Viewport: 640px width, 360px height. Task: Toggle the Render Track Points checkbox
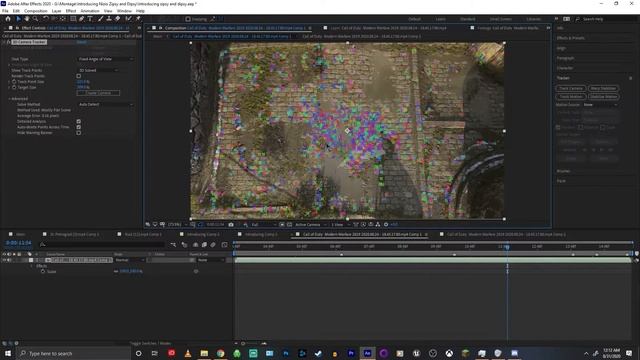click(79, 76)
